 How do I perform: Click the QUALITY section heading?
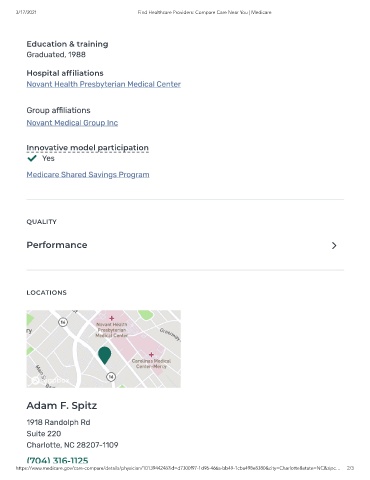pyautogui.click(x=42, y=222)
